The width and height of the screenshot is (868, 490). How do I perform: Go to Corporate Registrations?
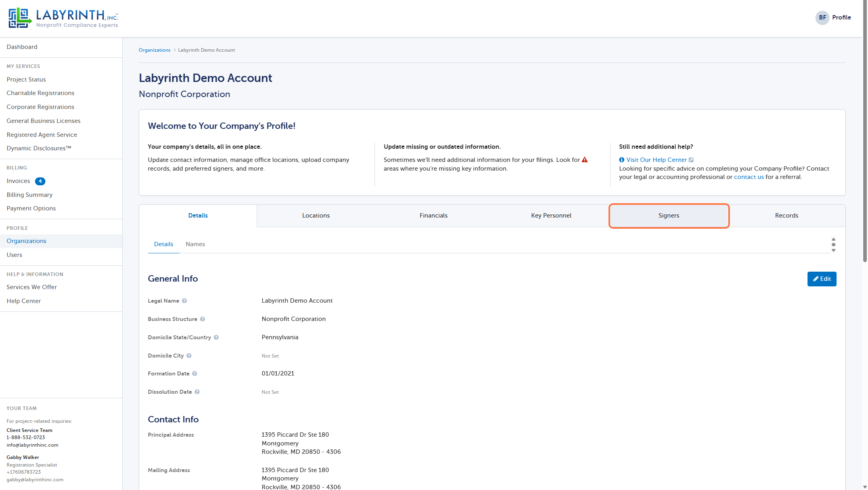click(x=41, y=107)
